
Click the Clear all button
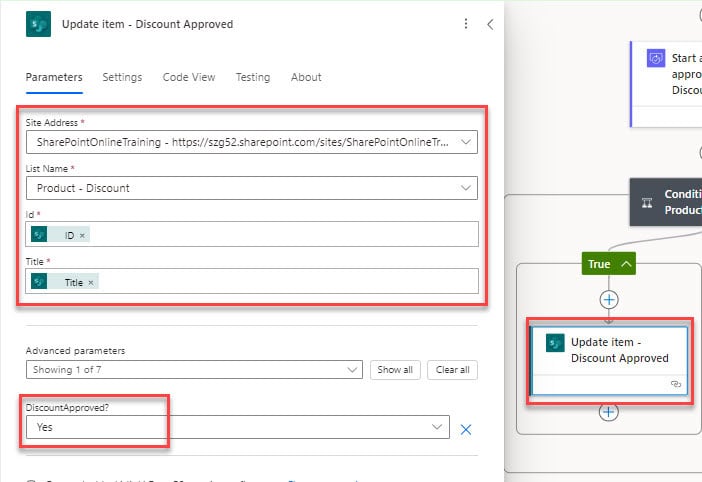point(452,370)
